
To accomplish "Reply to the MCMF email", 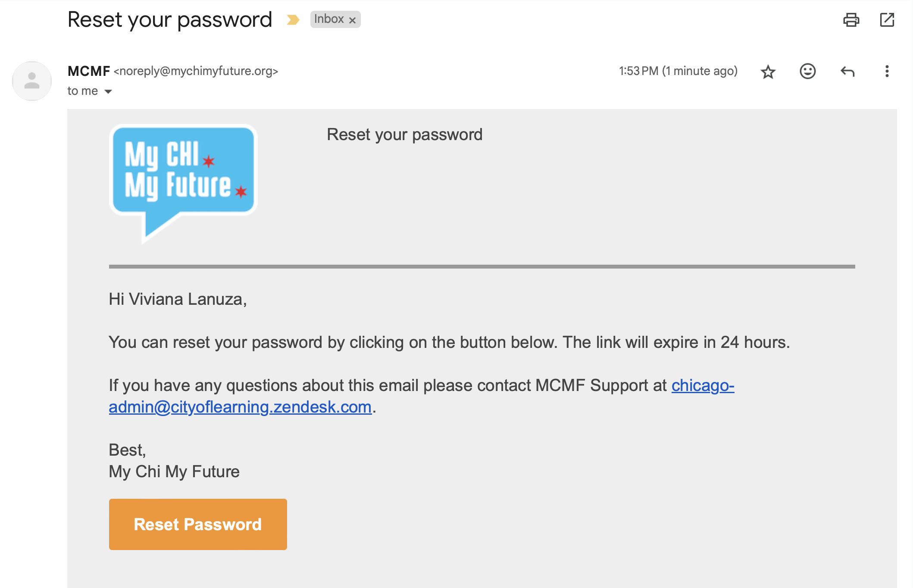I will (847, 71).
